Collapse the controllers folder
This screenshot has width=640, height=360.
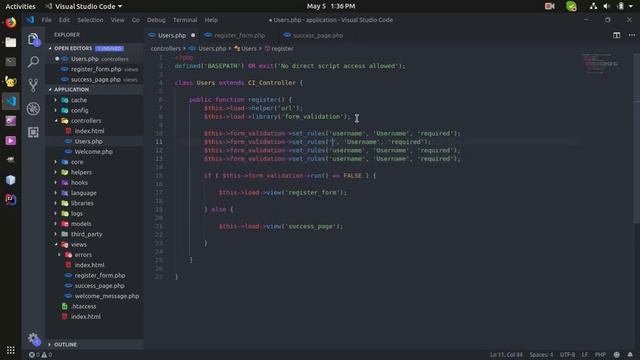click(56, 121)
